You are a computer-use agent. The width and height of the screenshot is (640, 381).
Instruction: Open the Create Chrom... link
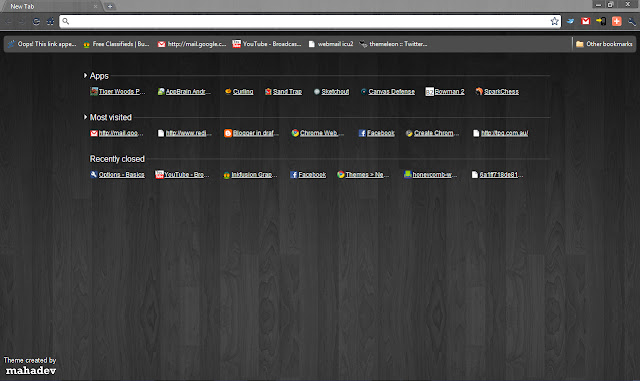pos(432,133)
